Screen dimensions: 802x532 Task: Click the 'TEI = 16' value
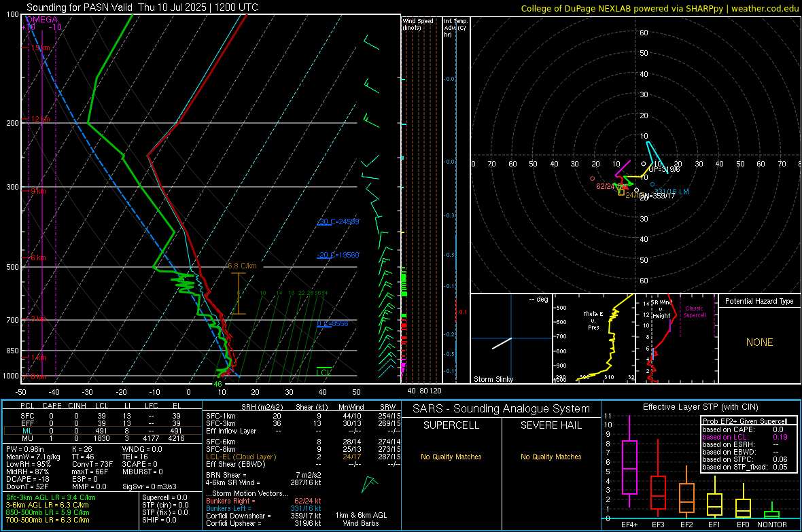[x=135, y=457]
